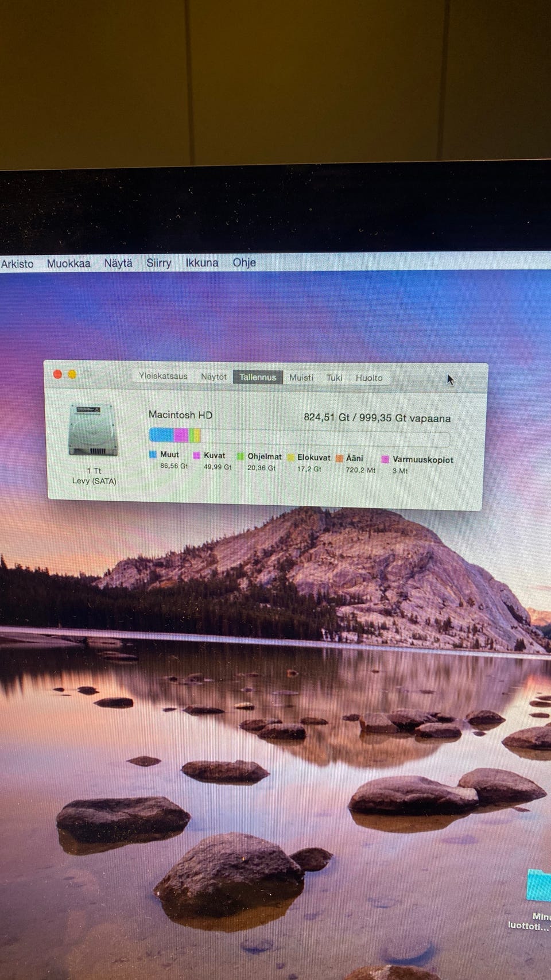Open the Siirry menu
Image resolution: width=551 pixels, height=980 pixels.
158,263
